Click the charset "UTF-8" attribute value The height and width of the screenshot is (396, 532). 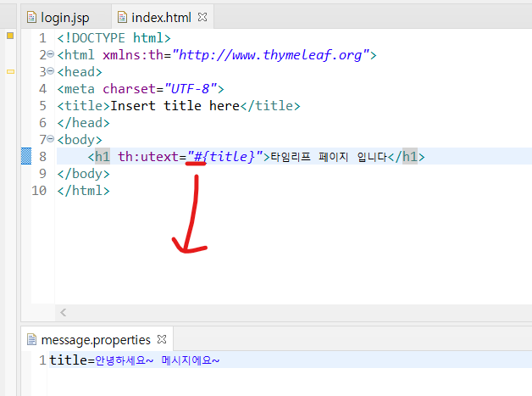pyautogui.click(x=191, y=89)
